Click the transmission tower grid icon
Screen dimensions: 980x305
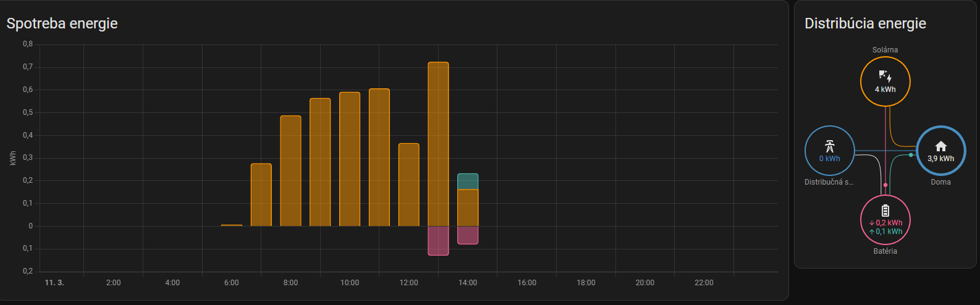coord(829,146)
